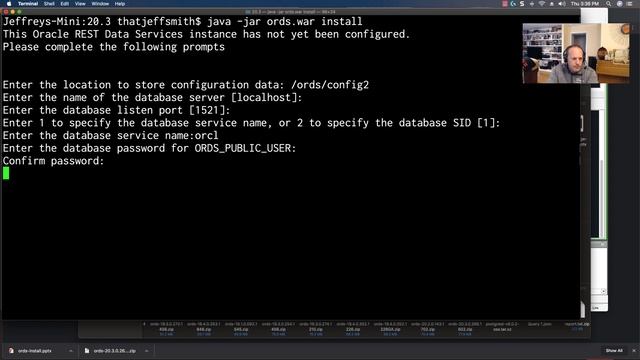Open the Notification Center list icon
The width and height of the screenshot is (640, 360).
click(x=629, y=4)
